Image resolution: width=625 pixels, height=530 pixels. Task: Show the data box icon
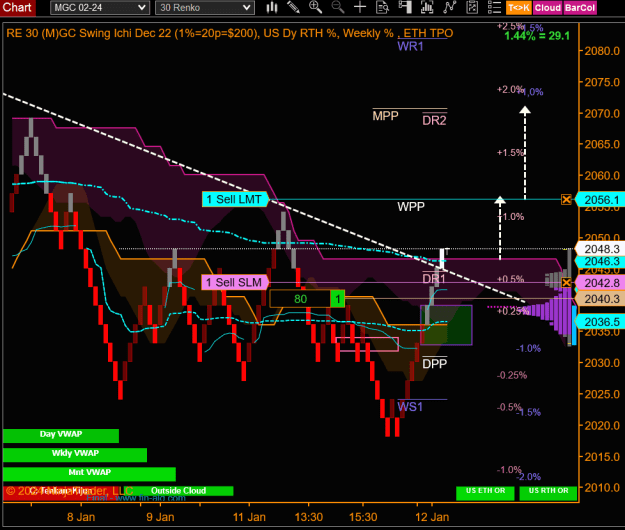coord(382,7)
